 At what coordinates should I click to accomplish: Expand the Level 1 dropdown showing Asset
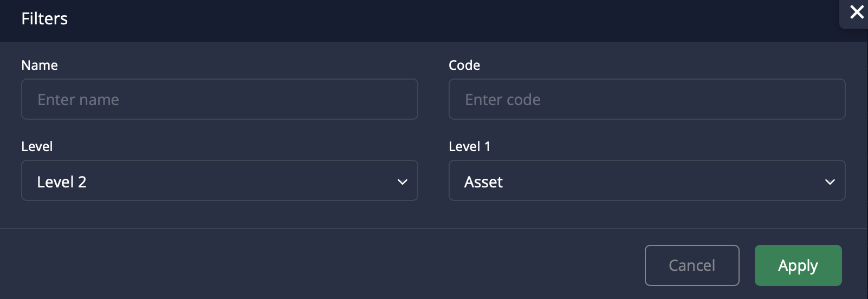(x=646, y=181)
